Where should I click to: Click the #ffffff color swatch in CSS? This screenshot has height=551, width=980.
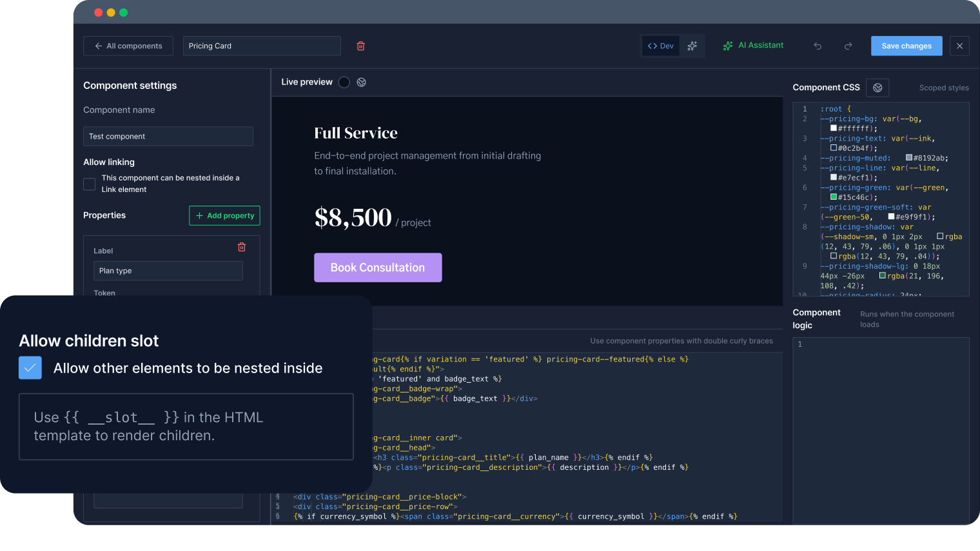[834, 128]
